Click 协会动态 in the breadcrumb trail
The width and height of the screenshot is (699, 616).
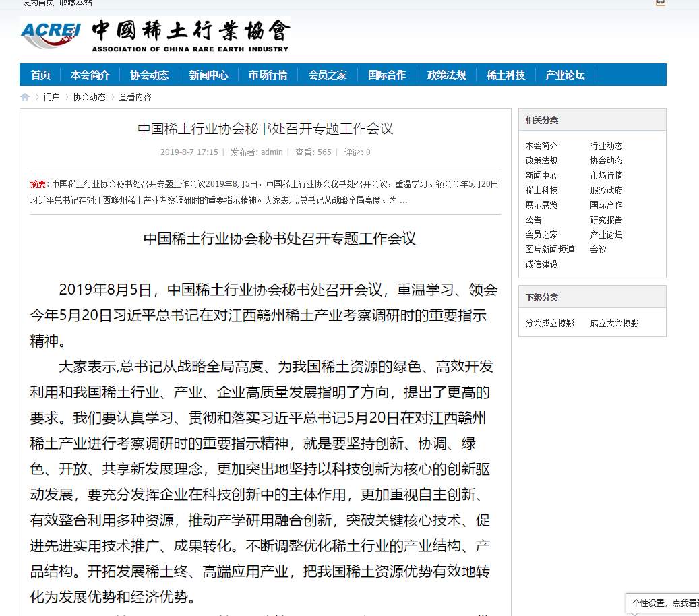[89, 97]
